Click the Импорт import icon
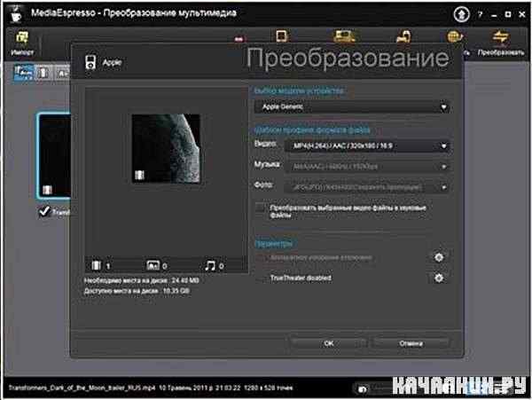 point(22,37)
